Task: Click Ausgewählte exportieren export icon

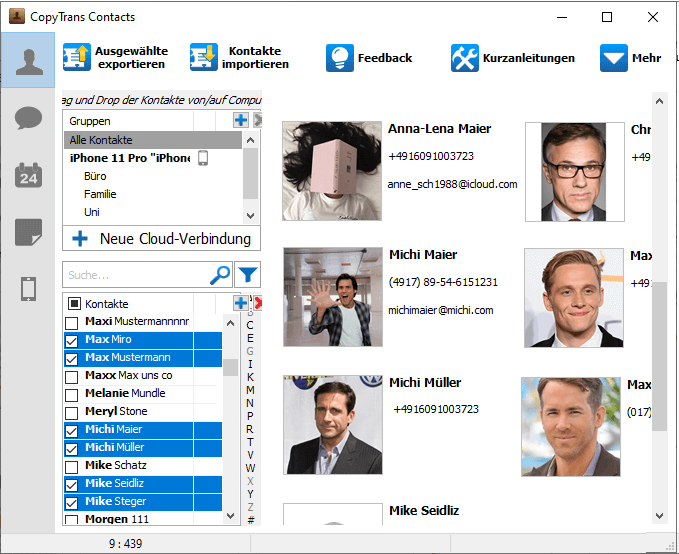Action: click(77, 57)
